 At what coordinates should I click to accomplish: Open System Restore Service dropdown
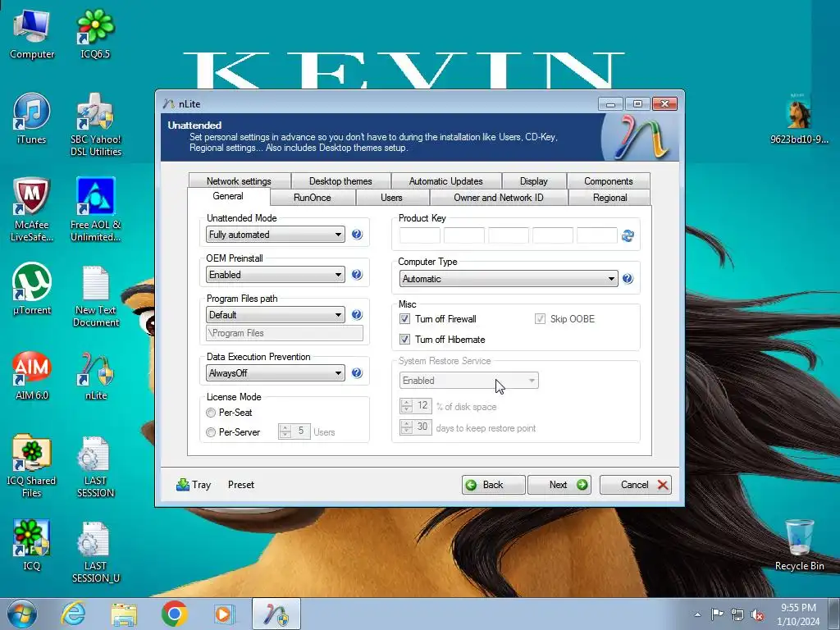[x=468, y=381]
